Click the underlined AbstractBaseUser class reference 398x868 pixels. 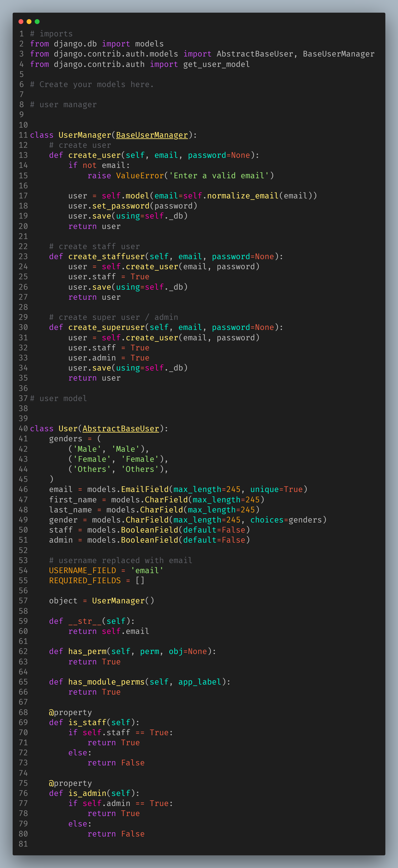(x=121, y=429)
